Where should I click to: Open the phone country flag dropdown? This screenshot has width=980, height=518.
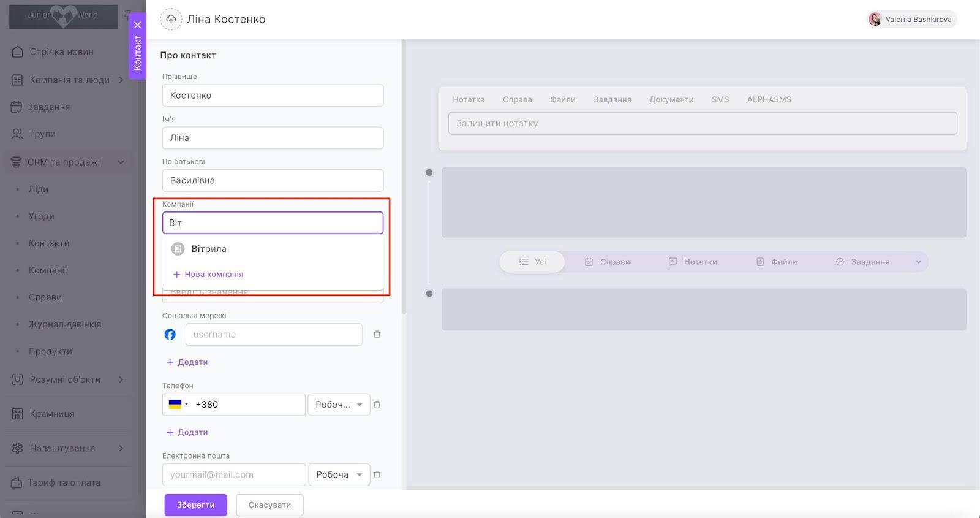(178, 405)
